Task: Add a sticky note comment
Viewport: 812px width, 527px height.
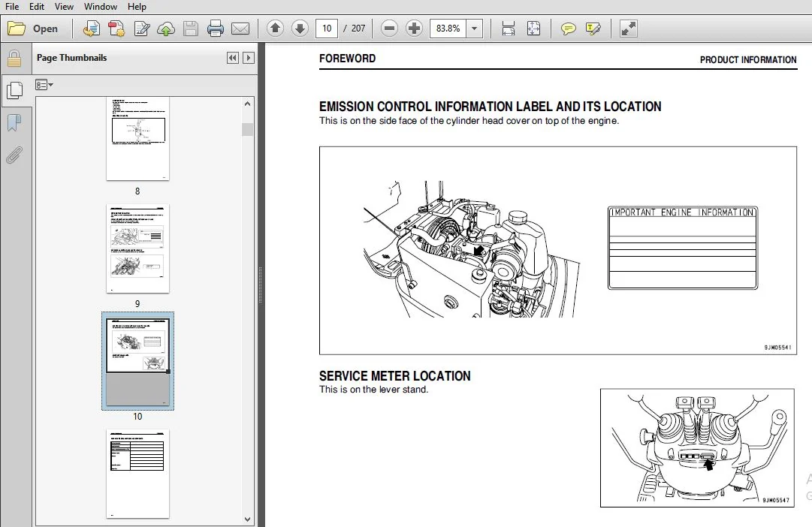Action: coord(568,29)
